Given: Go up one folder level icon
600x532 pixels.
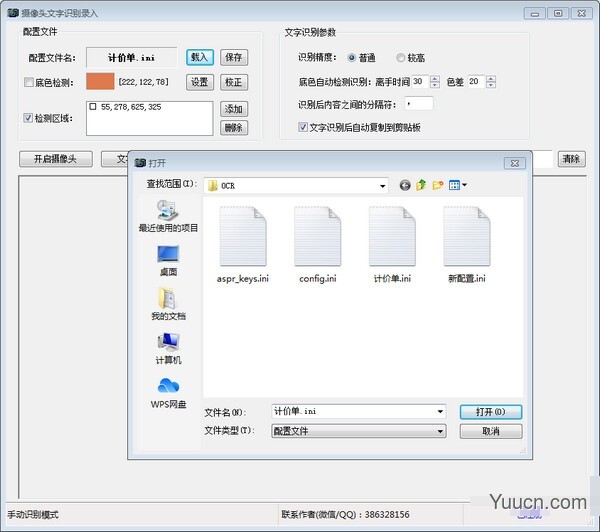Looking at the screenshot, I should (421, 185).
